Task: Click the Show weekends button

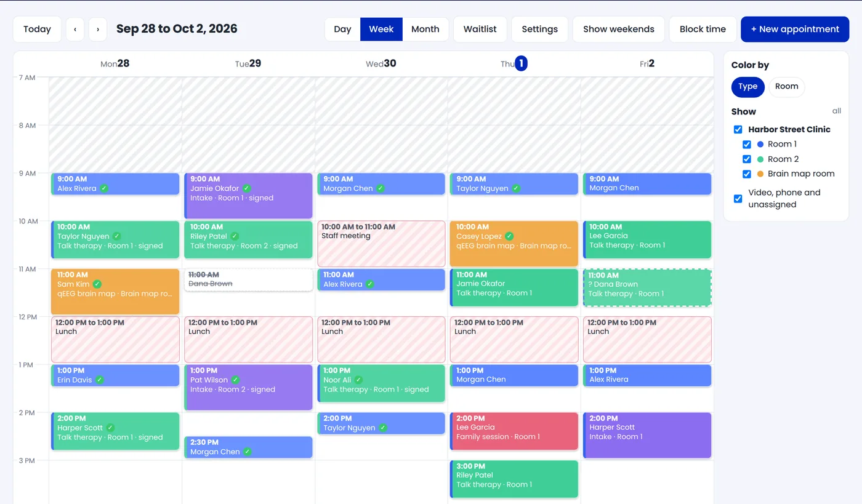Action: coord(619,29)
